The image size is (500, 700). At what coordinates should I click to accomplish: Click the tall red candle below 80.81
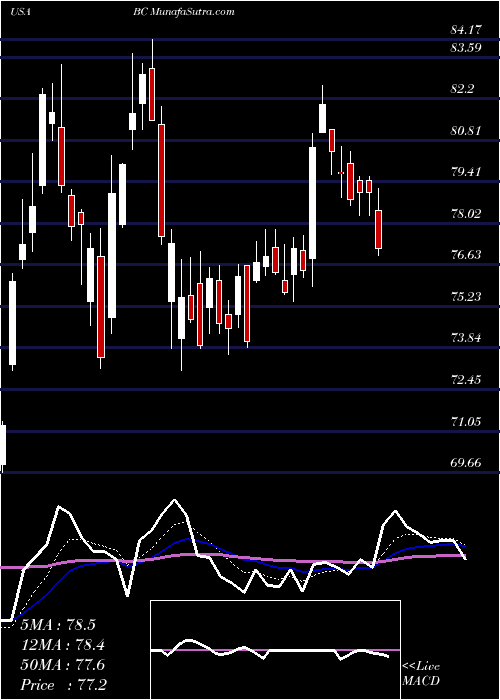click(x=161, y=180)
